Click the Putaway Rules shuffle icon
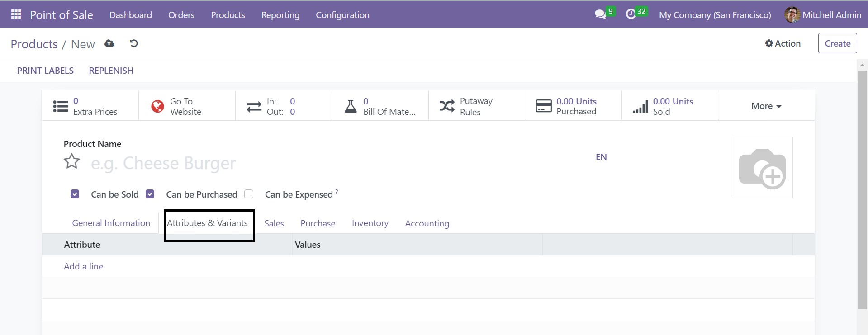The height and width of the screenshot is (335, 868). pyautogui.click(x=447, y=106)
